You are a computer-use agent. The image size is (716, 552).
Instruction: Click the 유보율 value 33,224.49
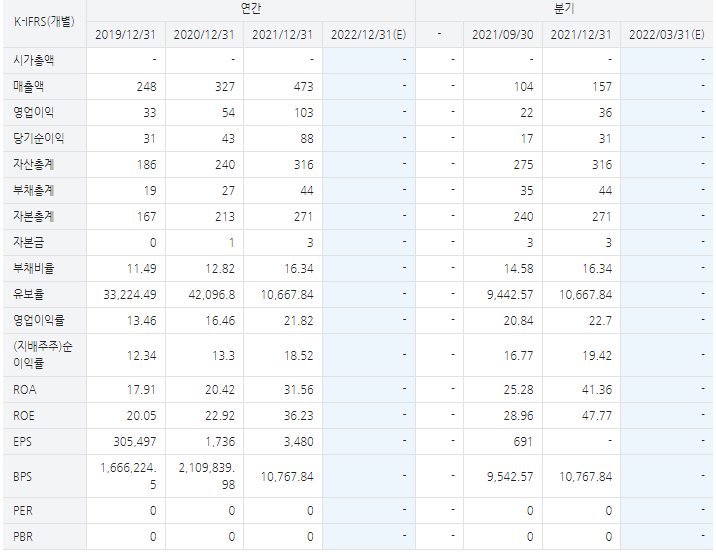pos(130,295)
